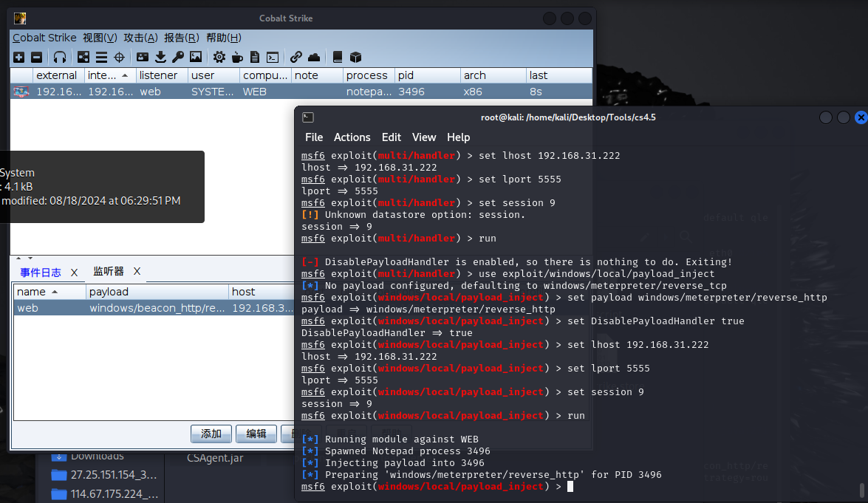Sort sessions by last column header
Screen dimensions: 868x503
tap(559, 75)
